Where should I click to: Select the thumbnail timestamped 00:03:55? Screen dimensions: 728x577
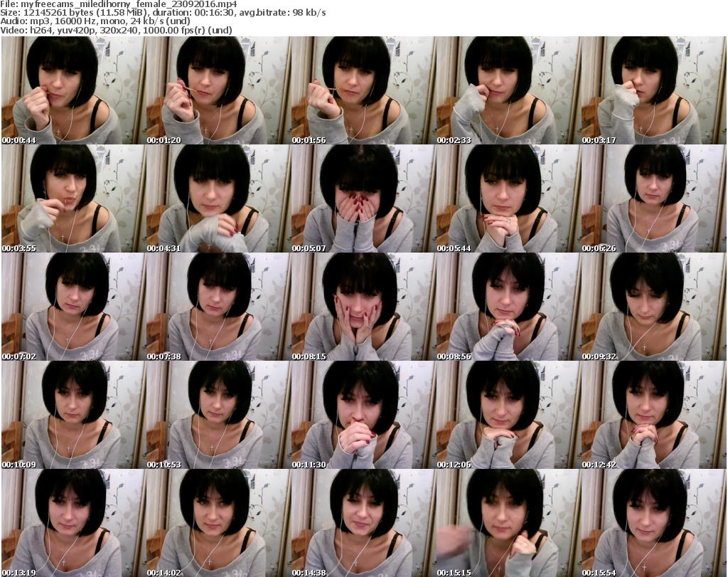point(73,198)
